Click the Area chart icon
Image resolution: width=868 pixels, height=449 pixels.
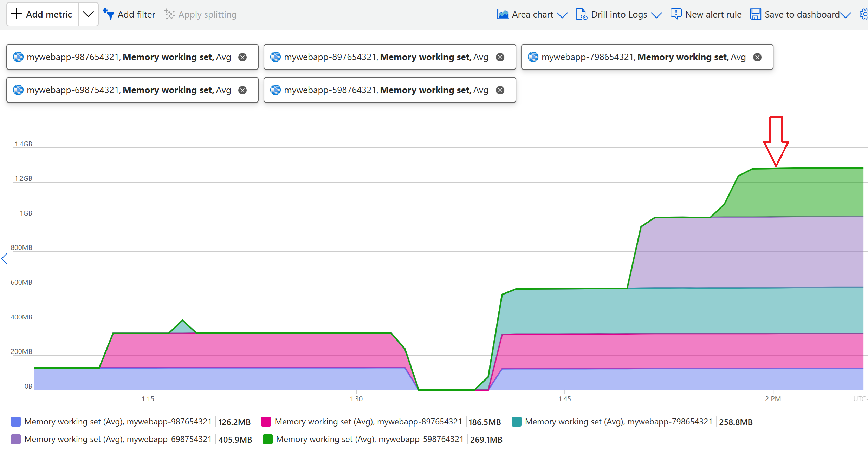[x=503, y=14]
